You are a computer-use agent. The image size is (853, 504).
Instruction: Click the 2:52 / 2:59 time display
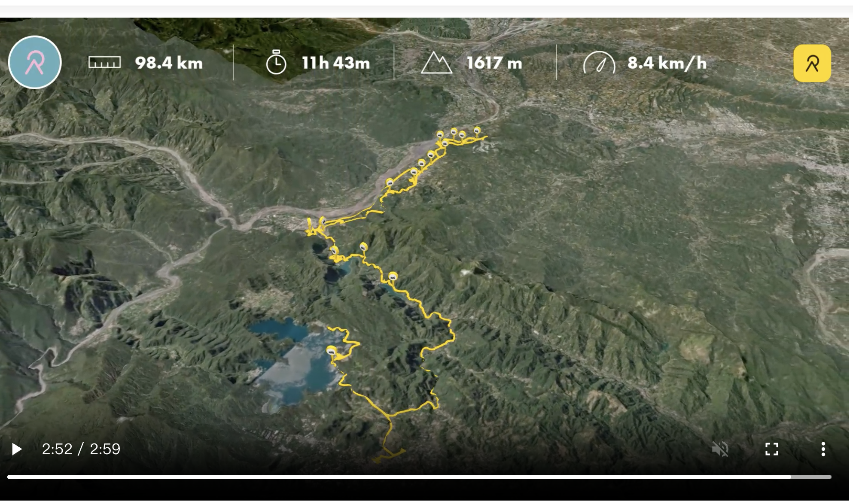point(81,449)
